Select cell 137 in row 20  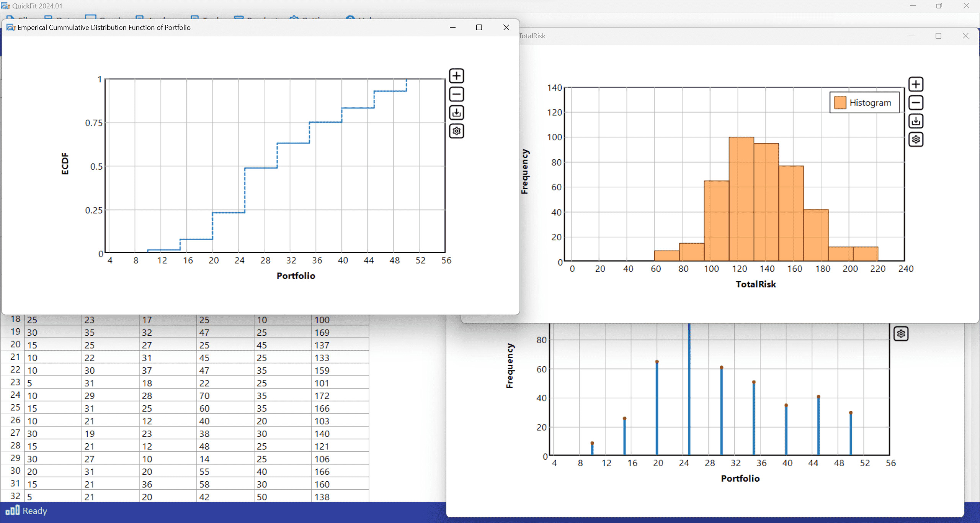(x=340, y=345)
